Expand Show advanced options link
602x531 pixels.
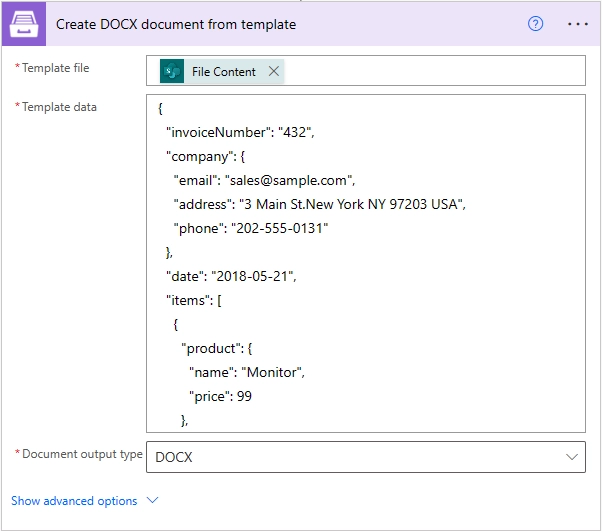click(x=74, y=501)
